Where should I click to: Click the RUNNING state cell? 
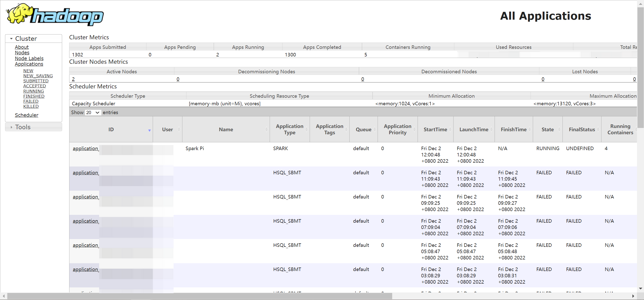click(x=548, y=149)
